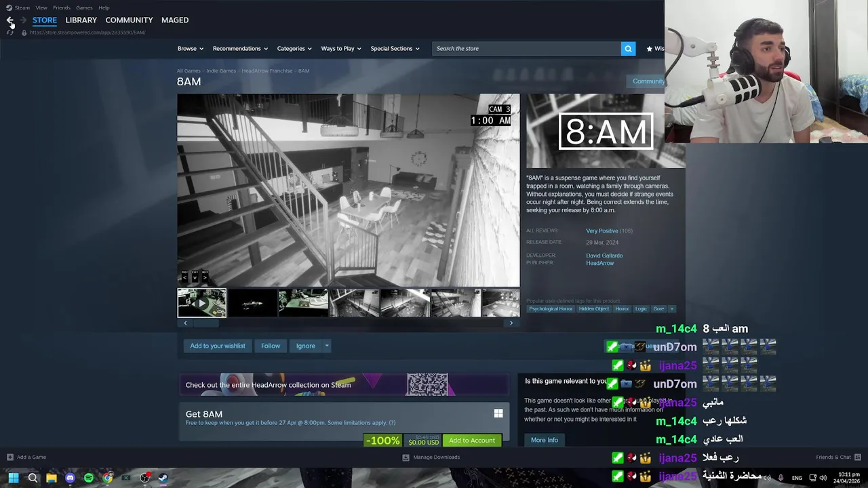Select the second dark screenshot thumbnail
The height and width of the screenshot is (488, 868).
[252, 303]
